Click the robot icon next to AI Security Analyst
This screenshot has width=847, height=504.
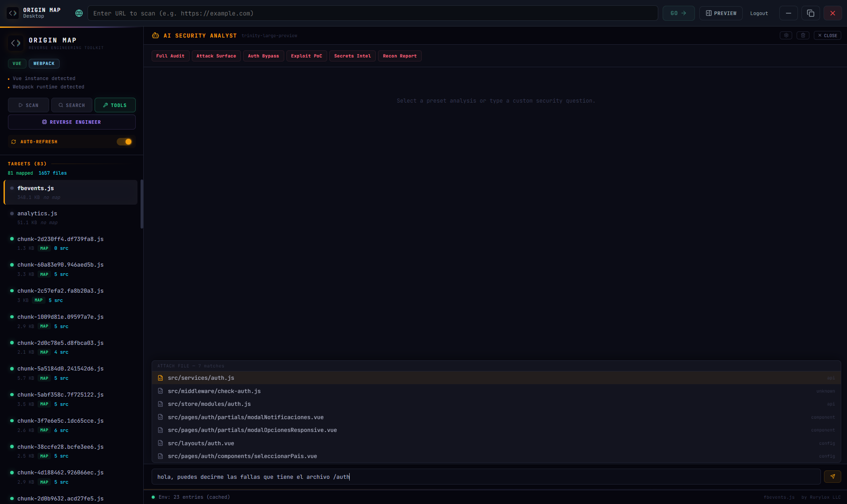155,35
